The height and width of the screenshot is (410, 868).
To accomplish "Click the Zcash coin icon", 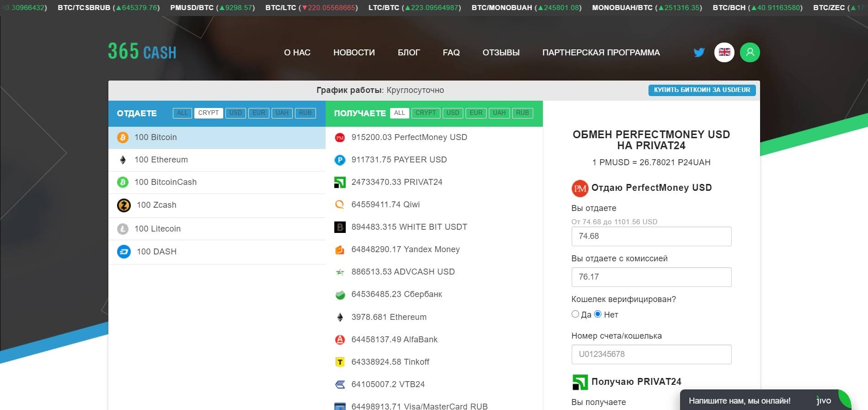I will 124,205.
